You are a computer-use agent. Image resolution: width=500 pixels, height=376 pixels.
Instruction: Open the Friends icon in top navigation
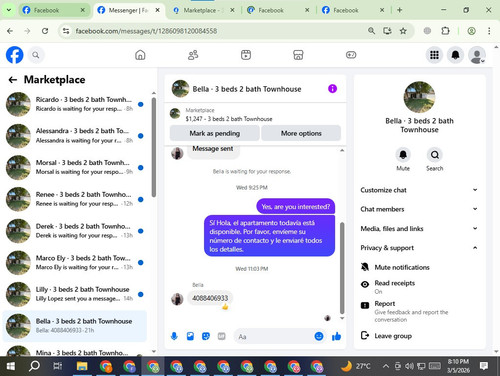tap(193, 55)
